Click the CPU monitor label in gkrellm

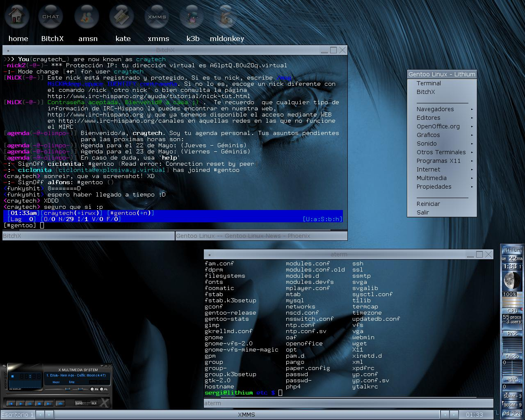(512, 310)
